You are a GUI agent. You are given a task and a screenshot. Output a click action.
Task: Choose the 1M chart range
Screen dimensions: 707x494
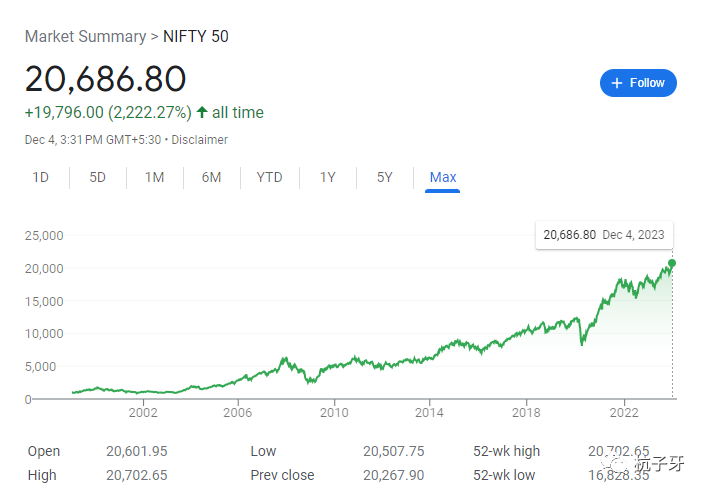click(154, 177)
